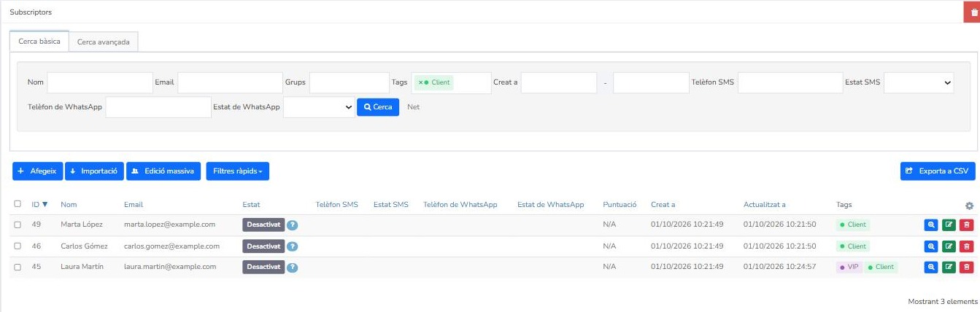Focus the Telèfon SMS field
The image size is (980, 312).
point(790,83)
